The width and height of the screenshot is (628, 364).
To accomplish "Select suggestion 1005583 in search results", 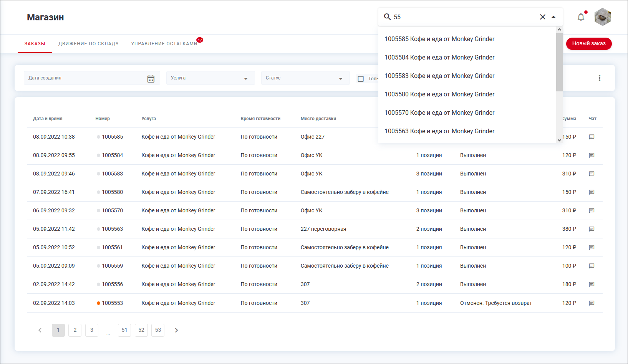I will [x=439, y=76].
